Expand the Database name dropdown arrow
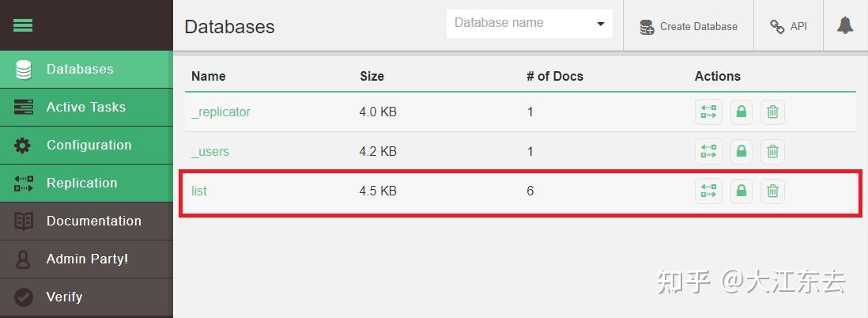This screenshot has width=868, height=318. [600, 24]
